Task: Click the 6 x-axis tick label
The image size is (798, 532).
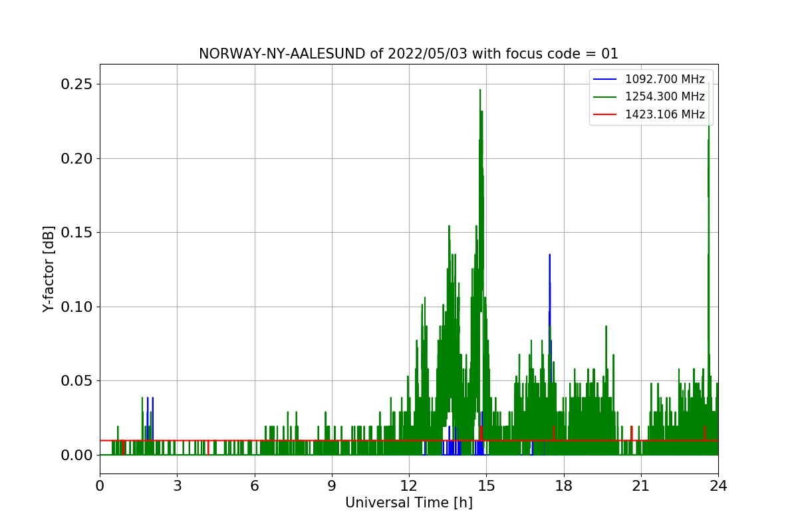Action: click(x=255, y=485)
